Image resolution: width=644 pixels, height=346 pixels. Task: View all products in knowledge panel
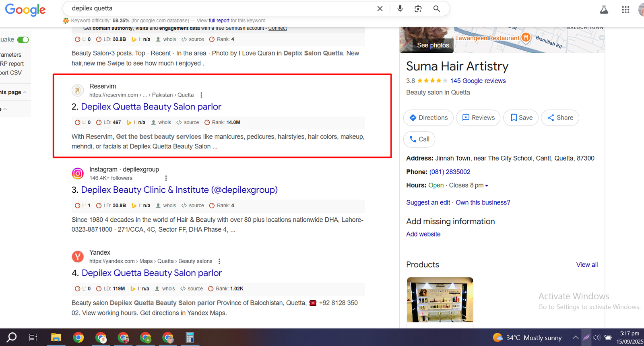click(x=586, y=265)
